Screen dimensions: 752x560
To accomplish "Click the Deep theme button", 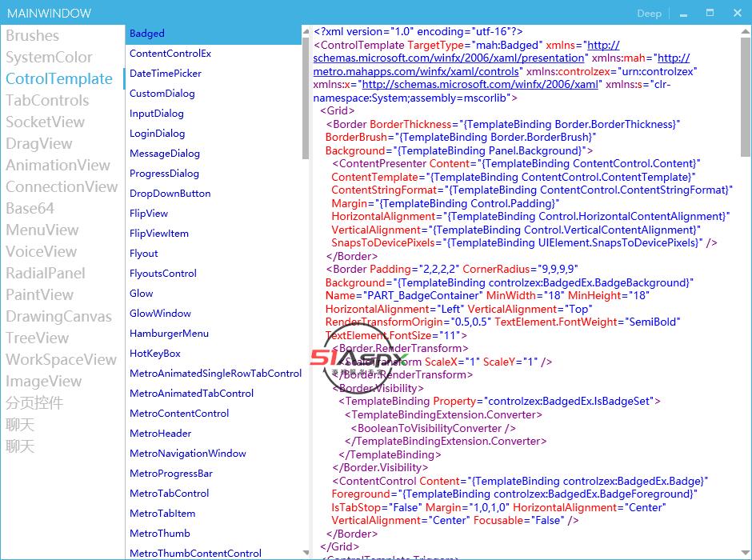I will pos(649,13).
